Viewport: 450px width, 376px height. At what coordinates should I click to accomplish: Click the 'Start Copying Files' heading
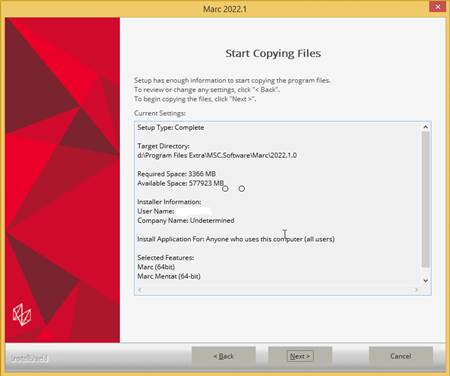273,53
